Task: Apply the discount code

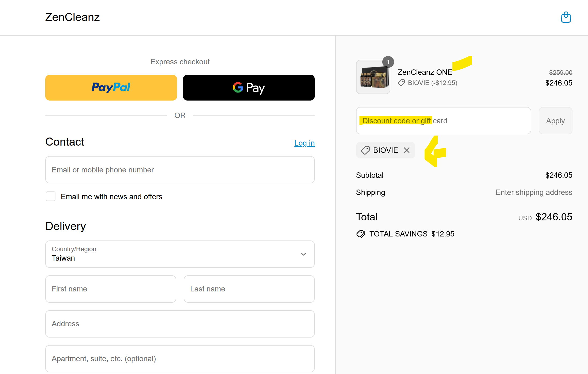Action: click(555, 121)
